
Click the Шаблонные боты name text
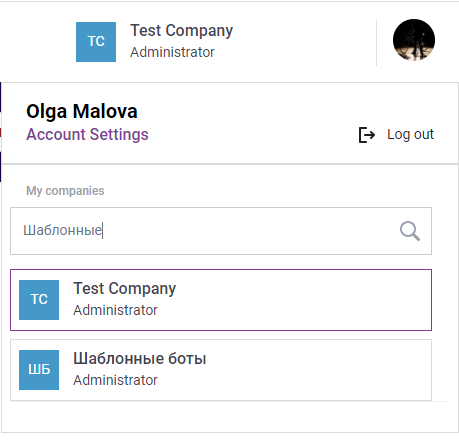(x=140, y=359)
